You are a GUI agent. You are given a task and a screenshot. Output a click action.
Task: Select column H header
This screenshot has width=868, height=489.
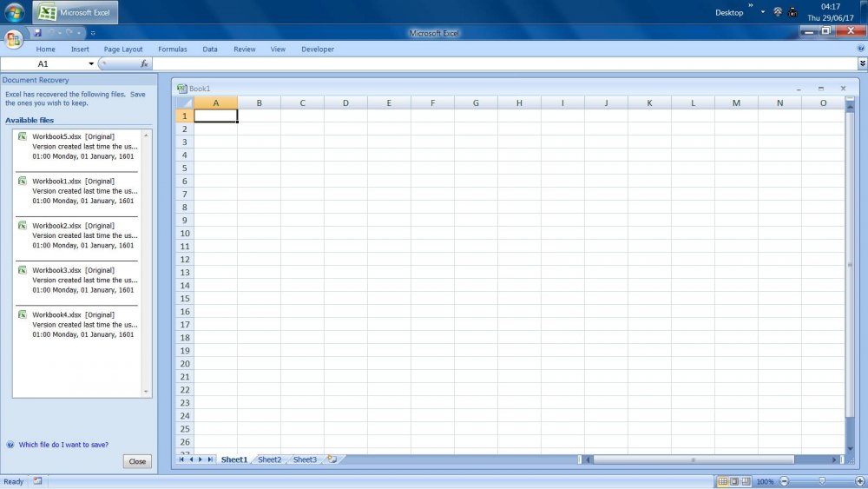(x=519, y=103)
